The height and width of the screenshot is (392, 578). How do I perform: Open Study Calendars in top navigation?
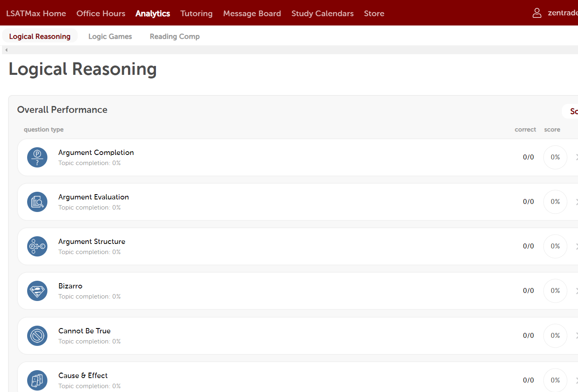pyautogui.click(x=322, y=13)
